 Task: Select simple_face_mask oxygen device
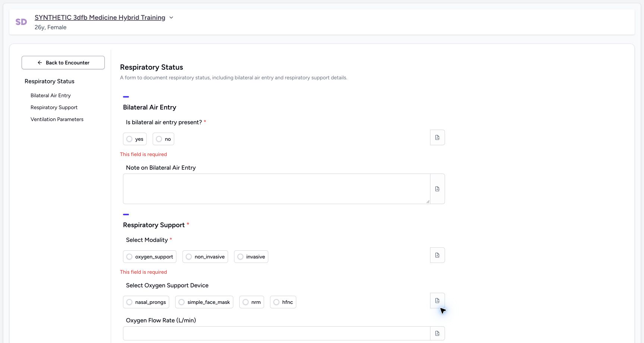click(x=204, y=302)
